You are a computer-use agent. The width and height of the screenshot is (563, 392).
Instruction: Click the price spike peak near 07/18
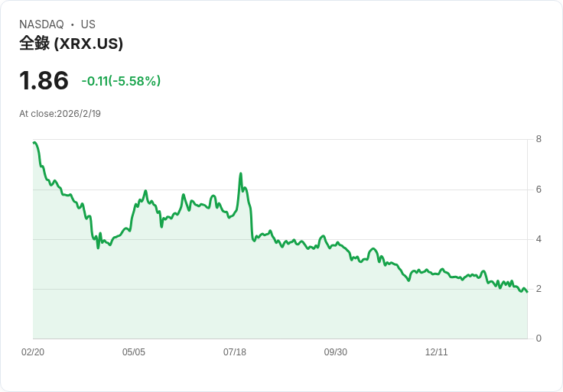(x=241, y=173)
